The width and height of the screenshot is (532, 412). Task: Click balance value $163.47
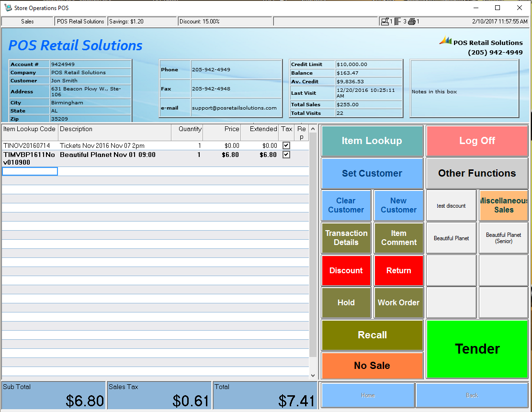(369, 73)
